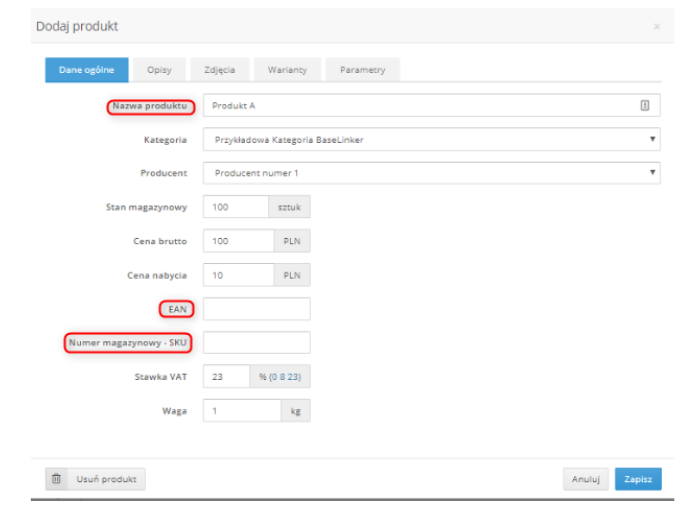Click the Anuluj button
687x505 pixels.
pyautogui.click(x=586, y=479)
